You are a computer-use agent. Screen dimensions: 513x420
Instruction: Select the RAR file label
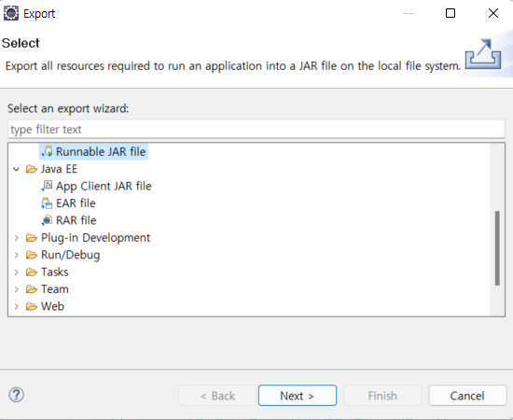[x=76, y=220]
